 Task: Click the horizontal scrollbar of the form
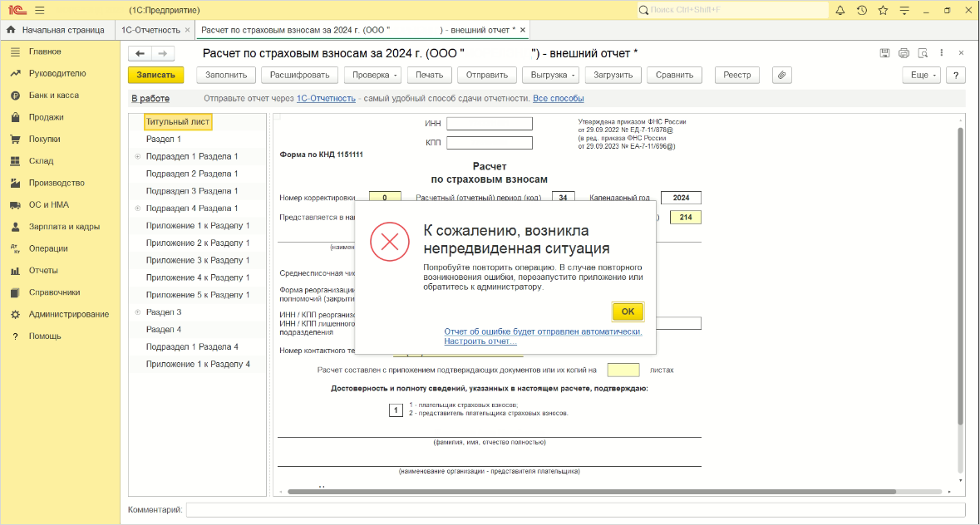pos(591,492)
